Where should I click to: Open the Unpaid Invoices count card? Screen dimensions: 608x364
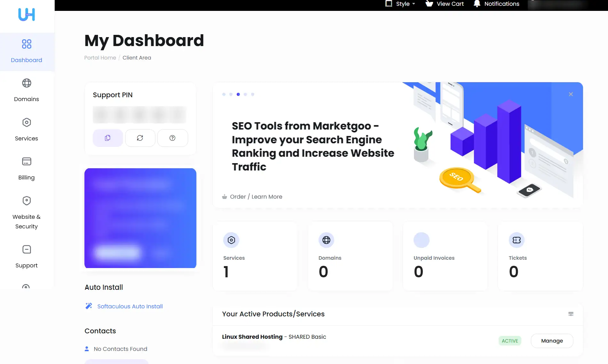coord(446,256)
